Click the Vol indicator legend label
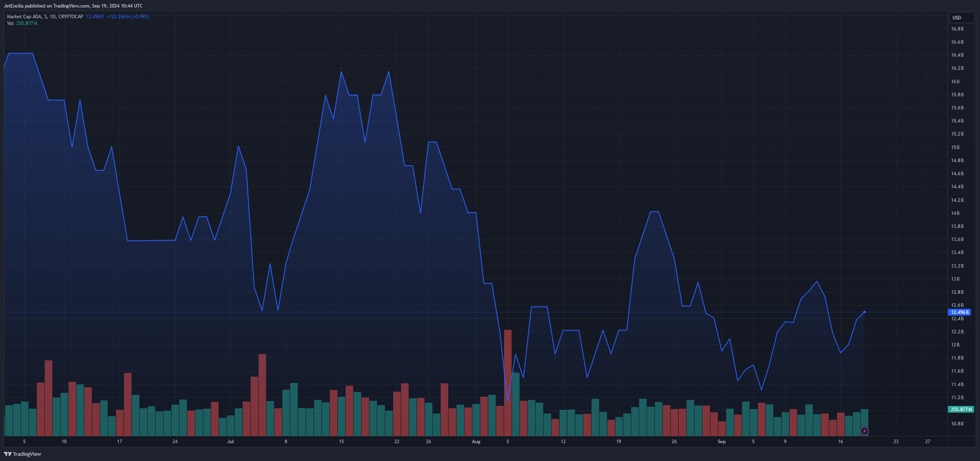 (10, 23)
